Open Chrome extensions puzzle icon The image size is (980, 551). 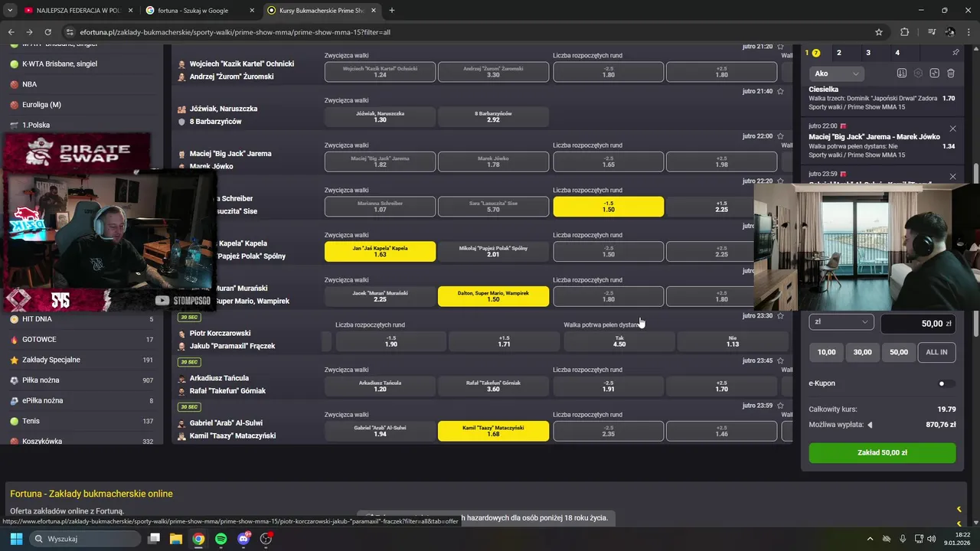[x=905, y=32]
